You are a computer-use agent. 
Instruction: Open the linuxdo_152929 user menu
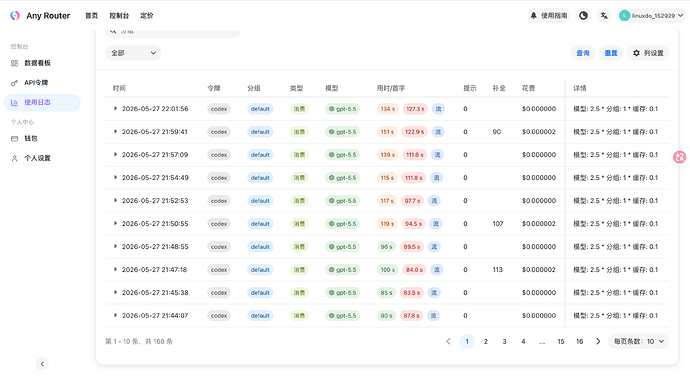click(x=651, y=15)
